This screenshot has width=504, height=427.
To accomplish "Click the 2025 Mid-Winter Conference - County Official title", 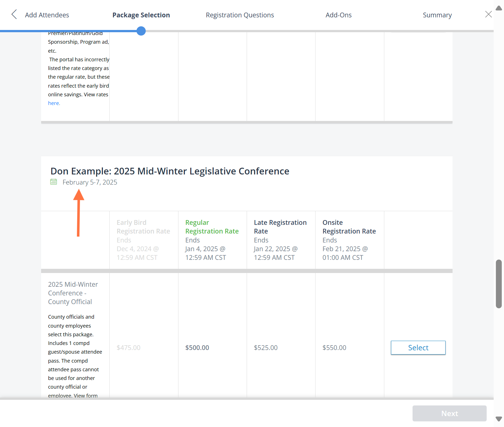I will [x=73, y=293].
